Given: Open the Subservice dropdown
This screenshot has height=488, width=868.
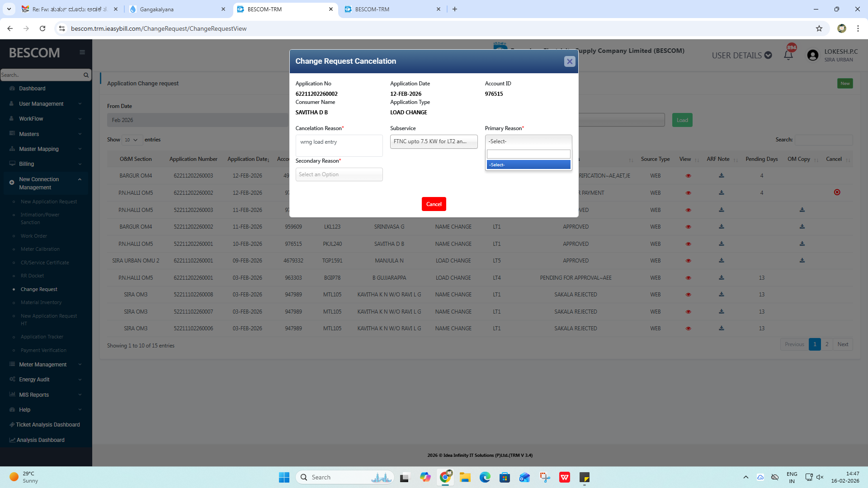Looking at the screenshot, I should point(433,141).
